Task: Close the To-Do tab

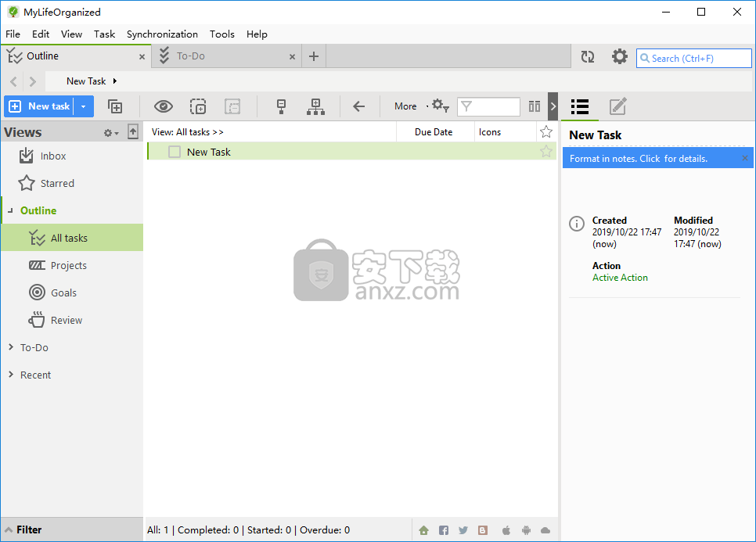Action: [x=292, y=57]
